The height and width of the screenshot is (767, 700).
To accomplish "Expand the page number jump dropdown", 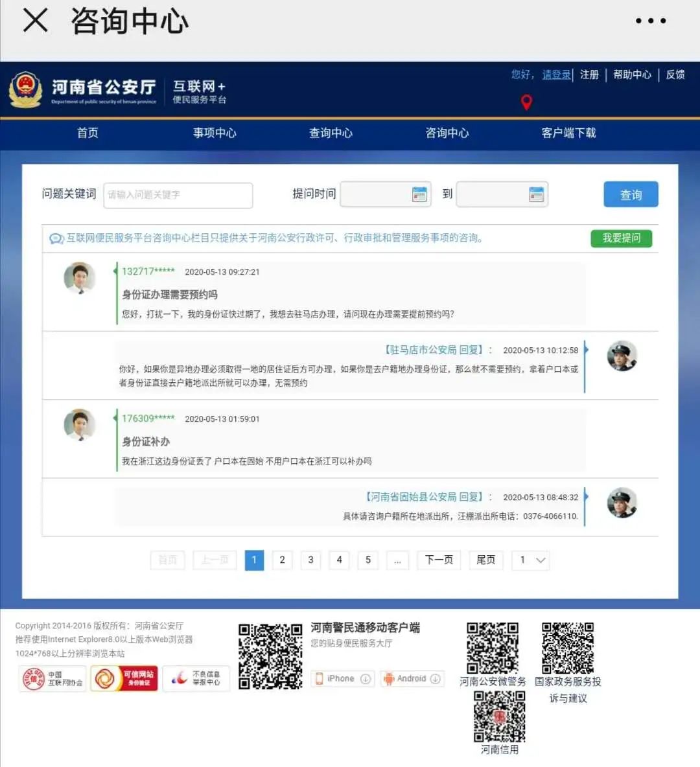I will [x=531, y=560].
